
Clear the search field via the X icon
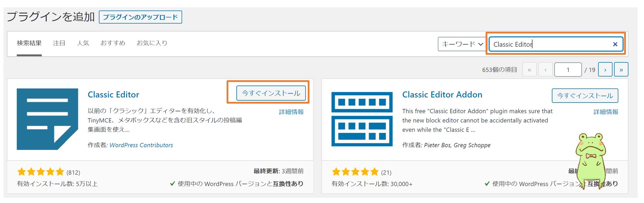(614, 44)
